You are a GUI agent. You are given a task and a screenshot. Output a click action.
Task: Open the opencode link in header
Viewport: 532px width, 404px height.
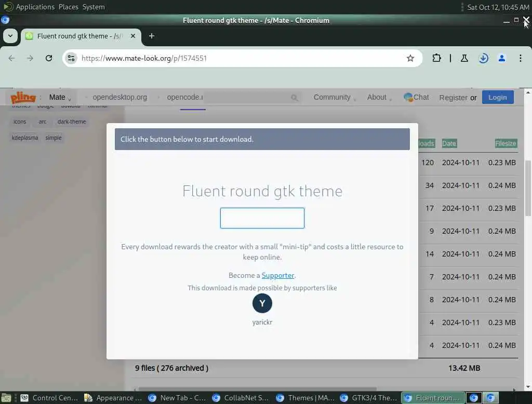coord(184,97)
